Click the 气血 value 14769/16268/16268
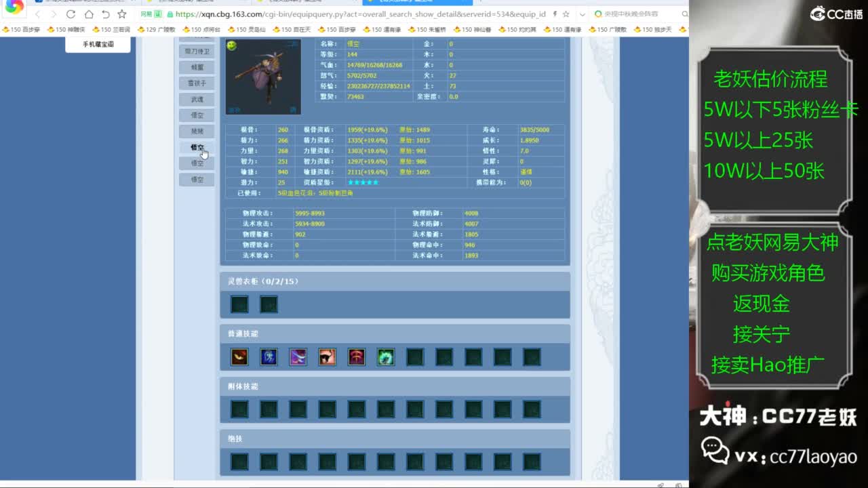The height and width of the screenshot is (488, 868). click(374, 65)
